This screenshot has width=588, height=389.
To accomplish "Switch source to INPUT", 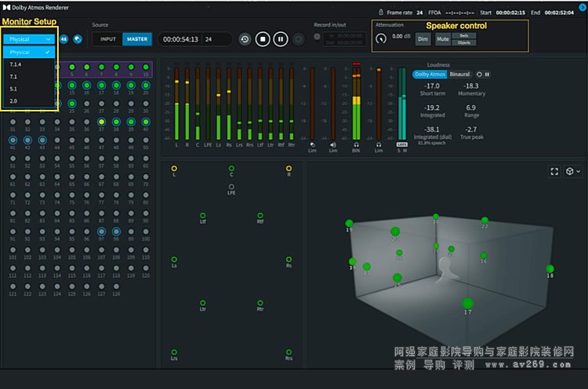I will [107, 39].
